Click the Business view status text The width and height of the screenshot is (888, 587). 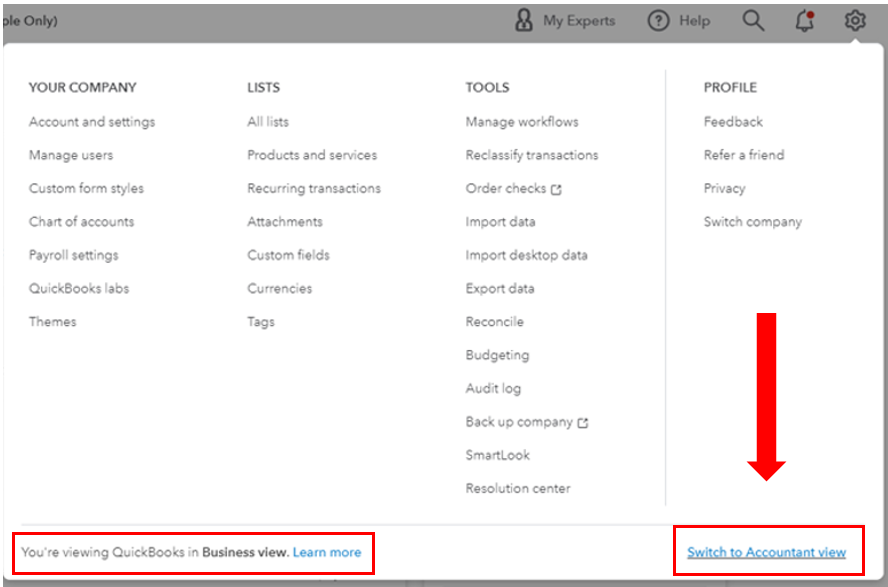tap(155, 552)
